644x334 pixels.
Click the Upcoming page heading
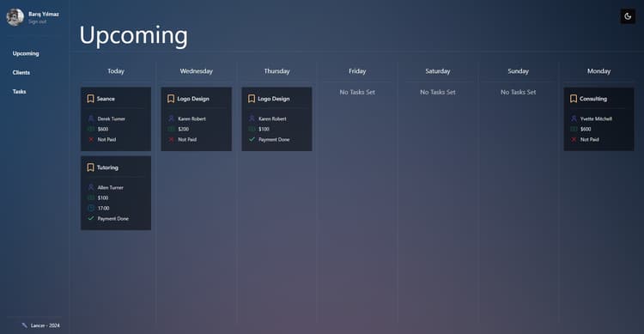pos(133,36)
